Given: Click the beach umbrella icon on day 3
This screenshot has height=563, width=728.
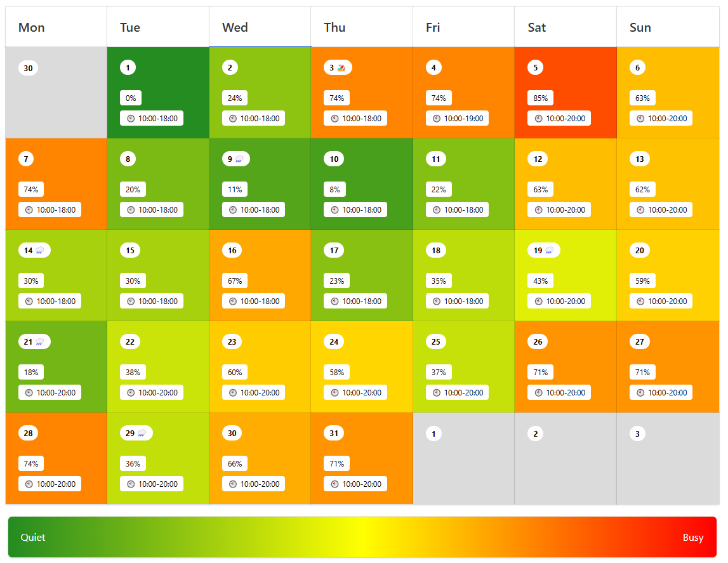Looking at the screenshot, I should [x=341, y=68].
